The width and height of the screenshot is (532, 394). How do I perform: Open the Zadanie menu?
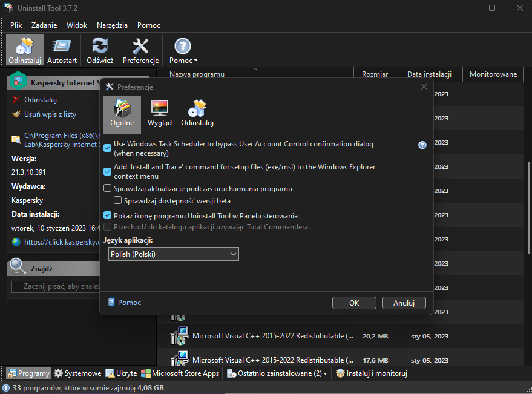pyautogui.click(x=44, y=25)
